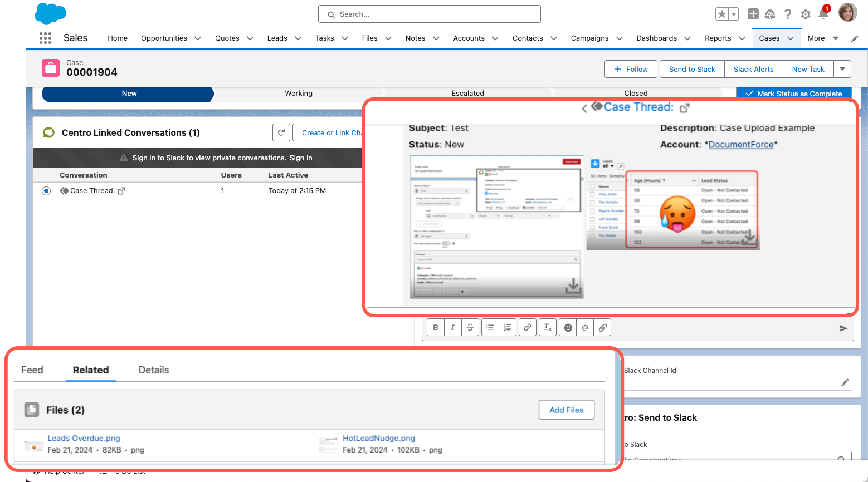Expand the Leads tab dropdown chevron
This screenshot has height=482, width=868.
(298, 38)
